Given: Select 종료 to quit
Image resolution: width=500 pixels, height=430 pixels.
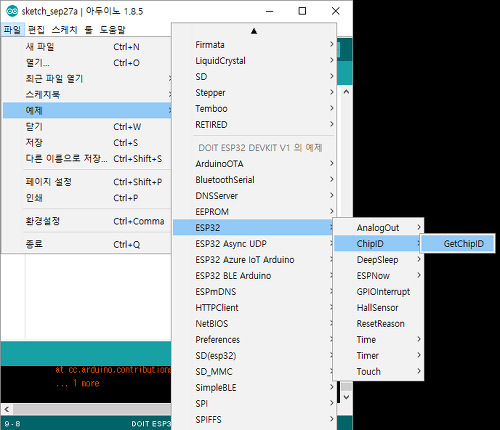Looking at the screenshot, I should 87,244.
